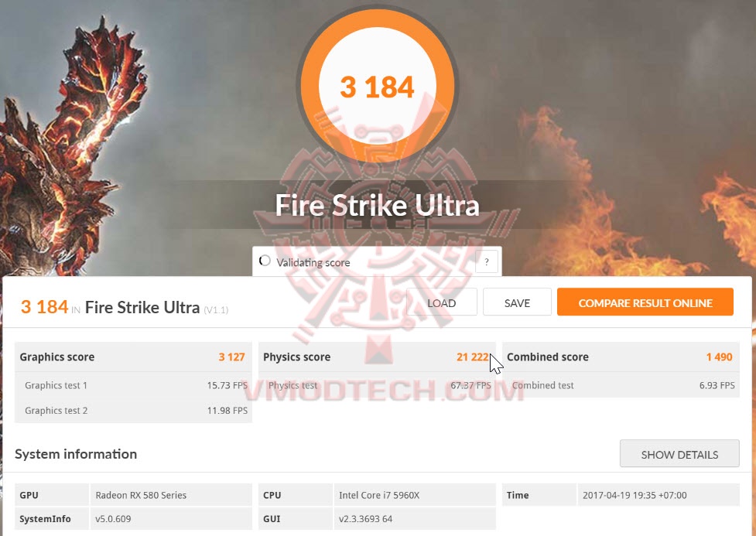Viewport: 756px width, 536px height.
Task: Select the Combined score header row
Action: [x=621, y=357]
